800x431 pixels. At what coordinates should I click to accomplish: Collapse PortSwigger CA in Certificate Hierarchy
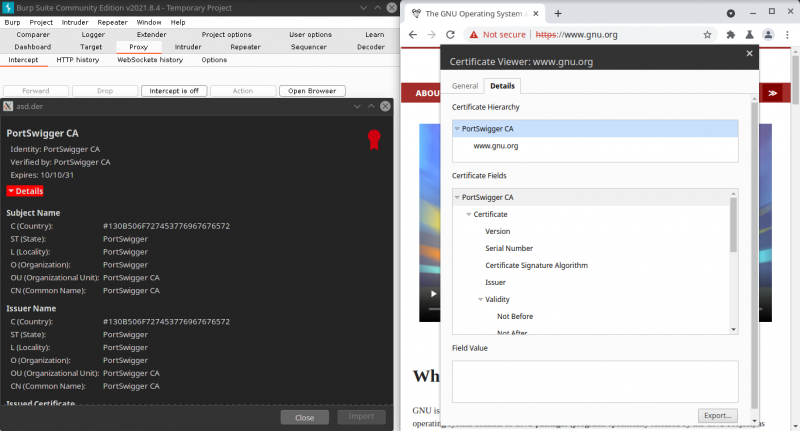(457, 129)
